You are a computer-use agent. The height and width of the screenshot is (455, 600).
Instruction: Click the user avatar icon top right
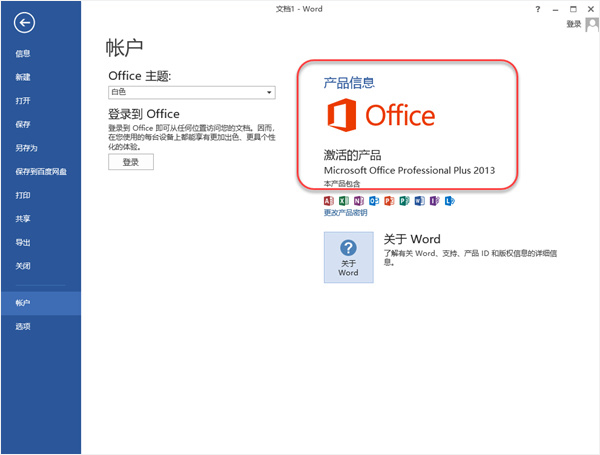click(592, 25)
